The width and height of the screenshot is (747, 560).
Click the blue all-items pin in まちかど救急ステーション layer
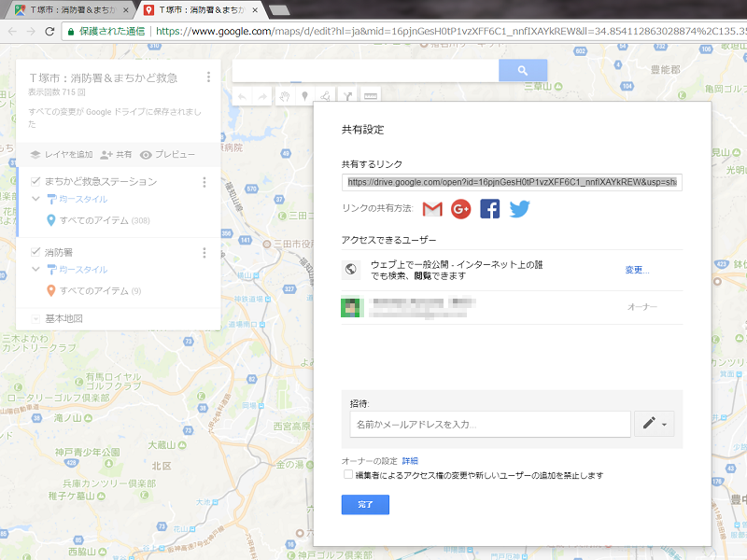click(51, 220)
